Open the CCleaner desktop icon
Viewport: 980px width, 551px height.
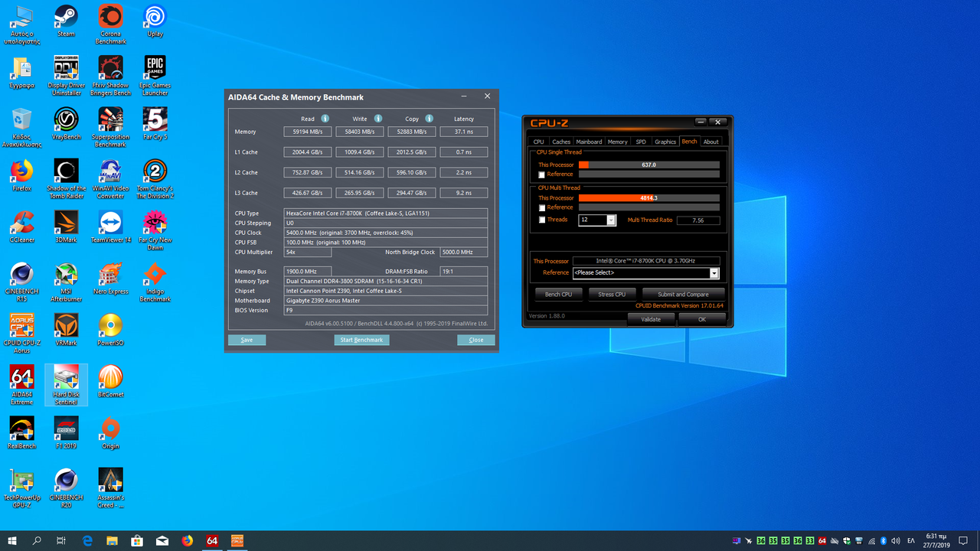[21, 227]
